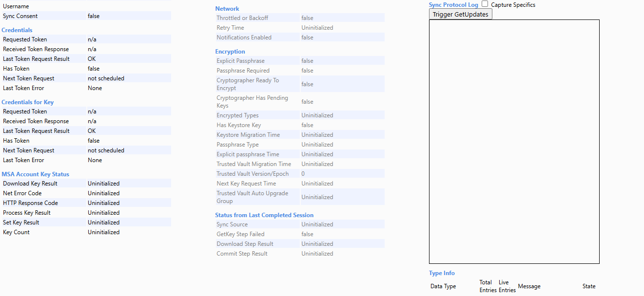Select the Explicit passphrase Time label
The height and width of the screenshot is (296, 644).
coord(248,154)
